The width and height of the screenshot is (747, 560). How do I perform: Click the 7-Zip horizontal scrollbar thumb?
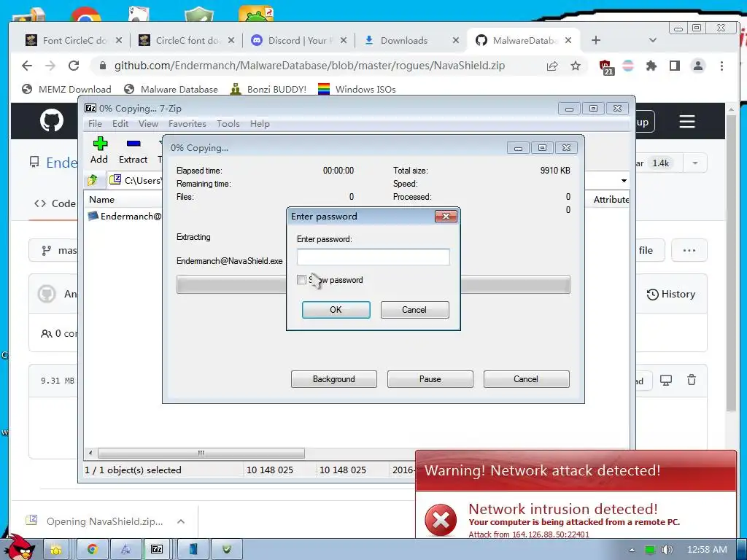click(x=201, y=453)
